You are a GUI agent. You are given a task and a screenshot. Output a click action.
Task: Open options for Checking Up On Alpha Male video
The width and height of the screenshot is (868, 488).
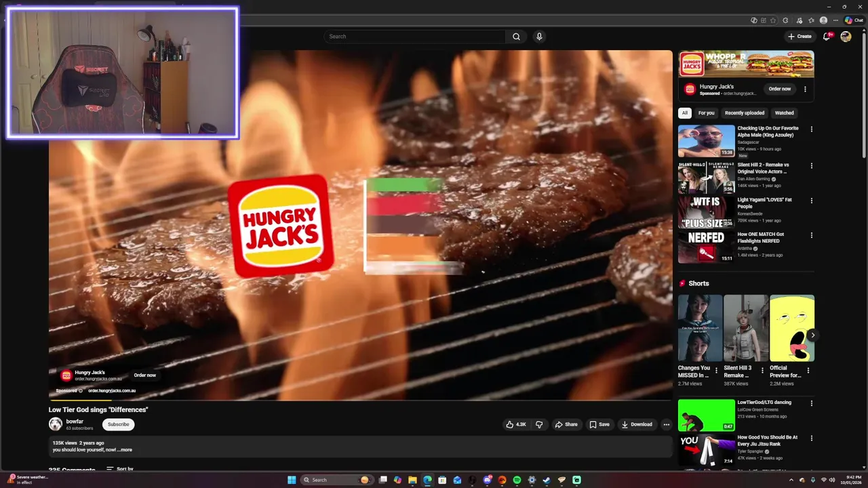811,129
